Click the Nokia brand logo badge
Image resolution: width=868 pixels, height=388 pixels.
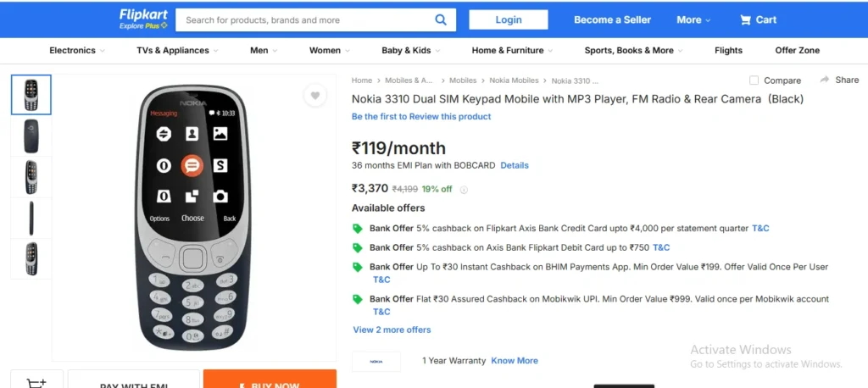pos(376,361)
